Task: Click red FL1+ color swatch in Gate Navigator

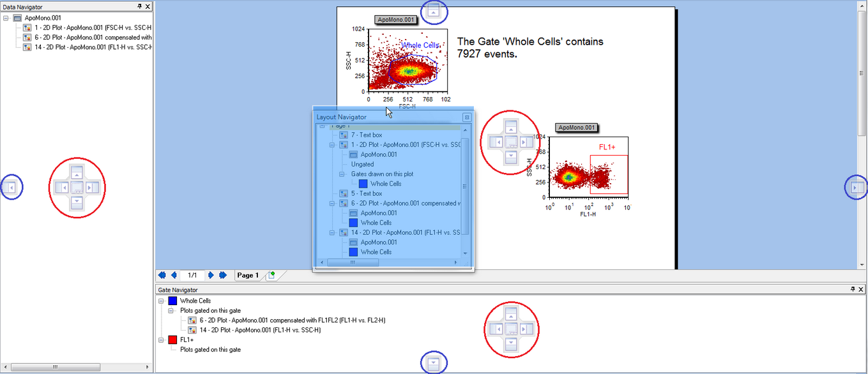Action: (172, 340)
